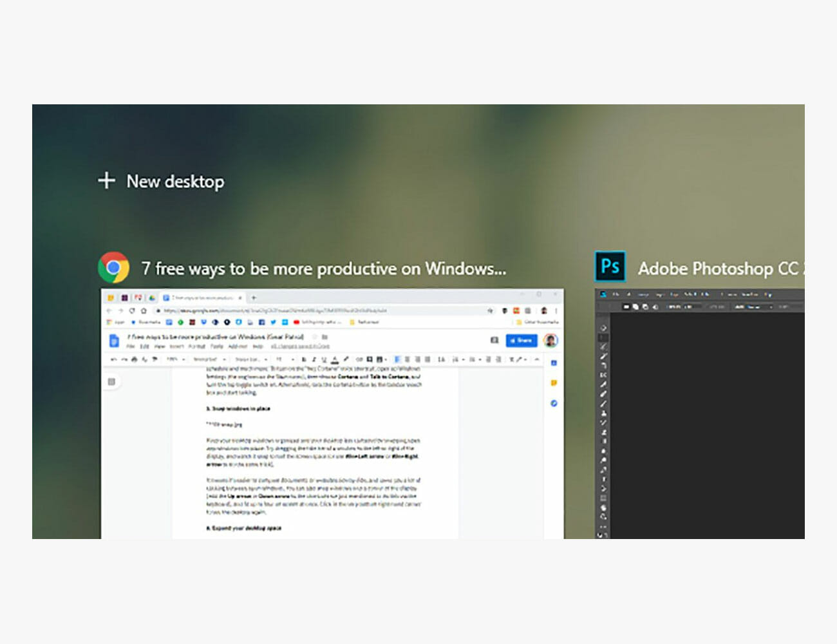Expand the Normal text style dropdown
Viewport: 837px width, 644px height.
coord(209,359)
